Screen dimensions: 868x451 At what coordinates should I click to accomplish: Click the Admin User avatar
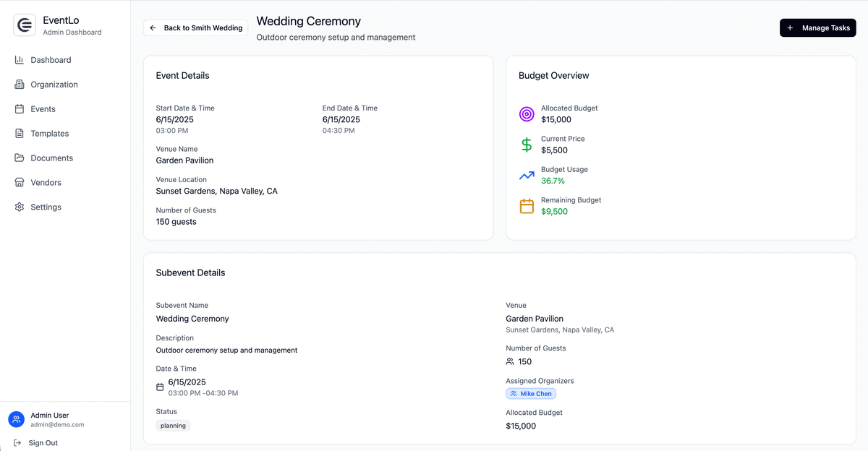[16, 419]
